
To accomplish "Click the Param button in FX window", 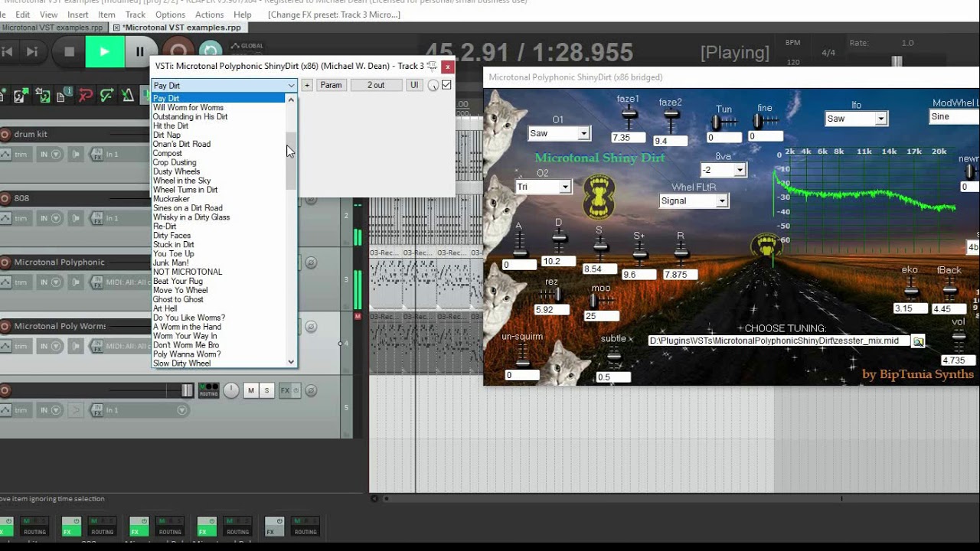I will pyautogui.click(x=331, y=85).
